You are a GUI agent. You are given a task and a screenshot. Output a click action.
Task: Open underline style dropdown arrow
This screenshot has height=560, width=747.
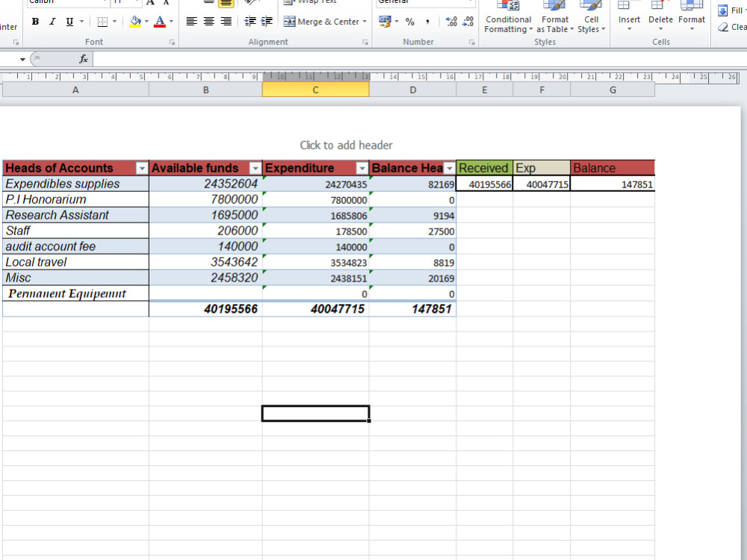(81, 22)
